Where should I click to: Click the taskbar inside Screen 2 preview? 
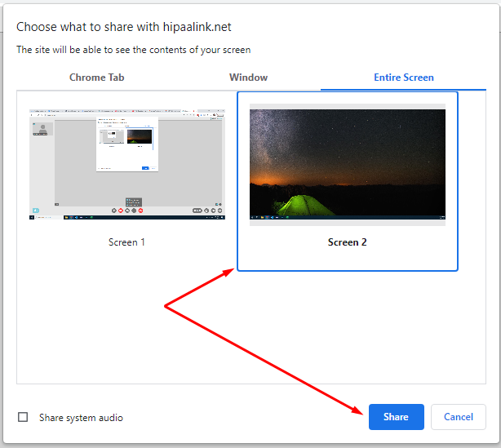pos(348,218)
